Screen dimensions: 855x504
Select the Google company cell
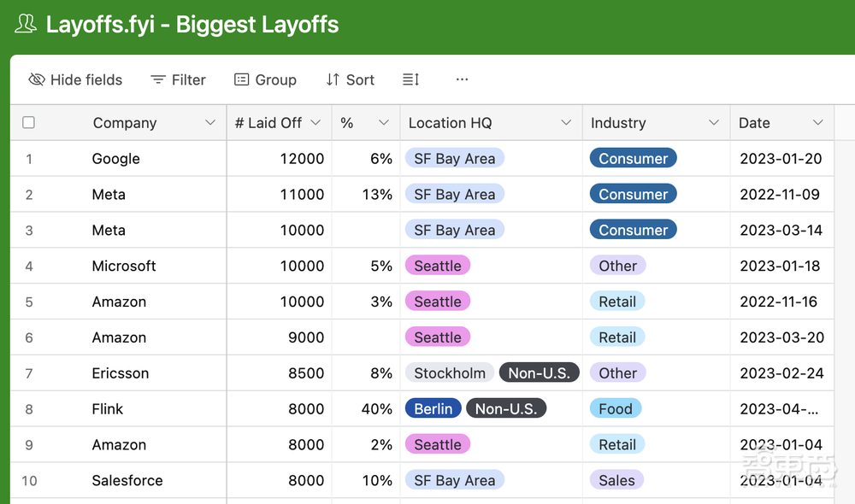coord(116,159)
